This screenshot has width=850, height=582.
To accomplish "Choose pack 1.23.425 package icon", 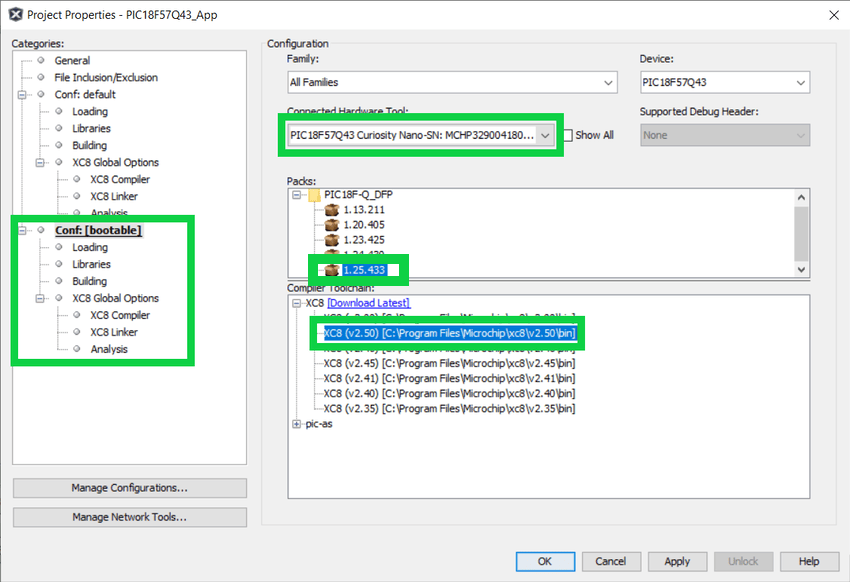I will [332, 241].
